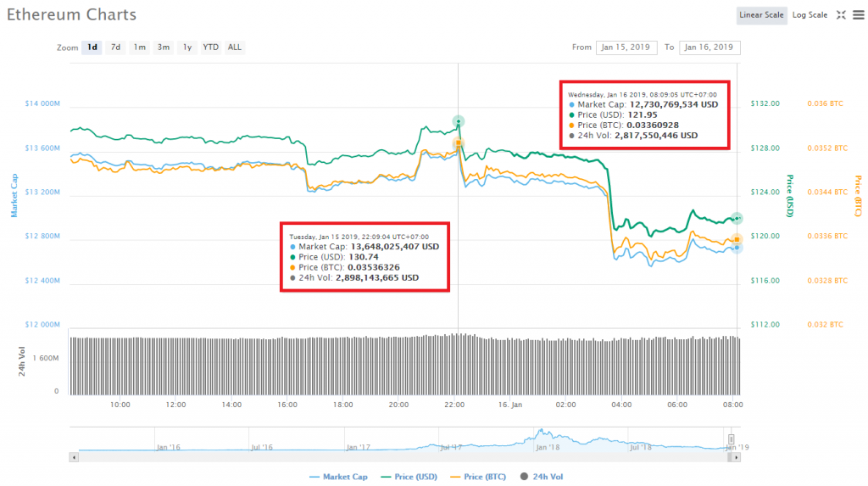Select 1m zoom range
Image resolution: width=868 pixels, height=486 pixels.
pos(140,47)
